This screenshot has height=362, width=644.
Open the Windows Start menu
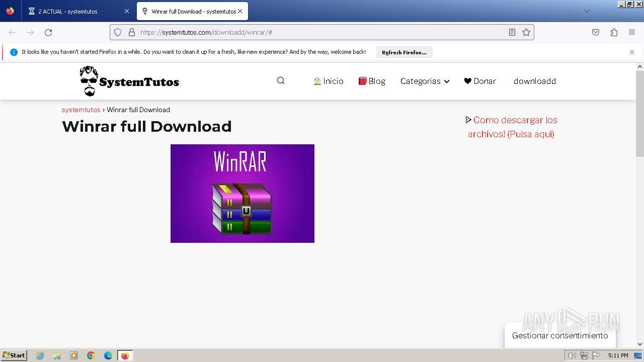tap(14, 355)
